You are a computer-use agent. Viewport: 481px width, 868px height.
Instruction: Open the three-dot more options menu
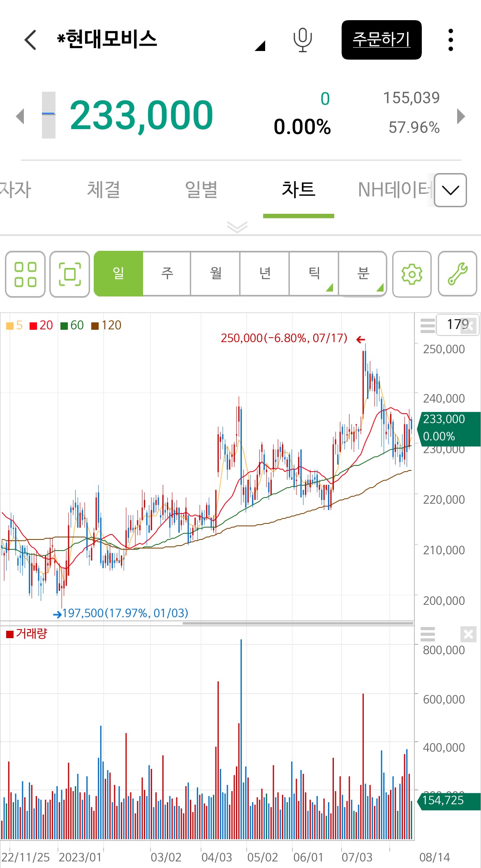451,40
